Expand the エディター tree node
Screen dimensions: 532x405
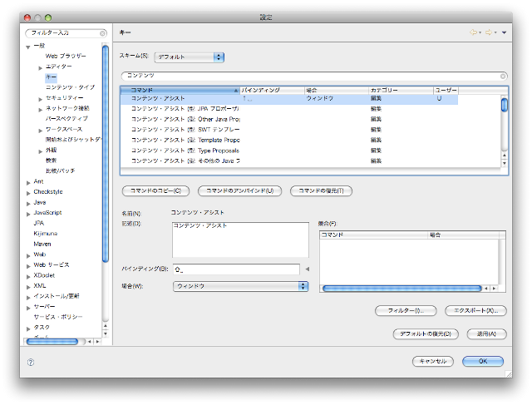point(40,66)
